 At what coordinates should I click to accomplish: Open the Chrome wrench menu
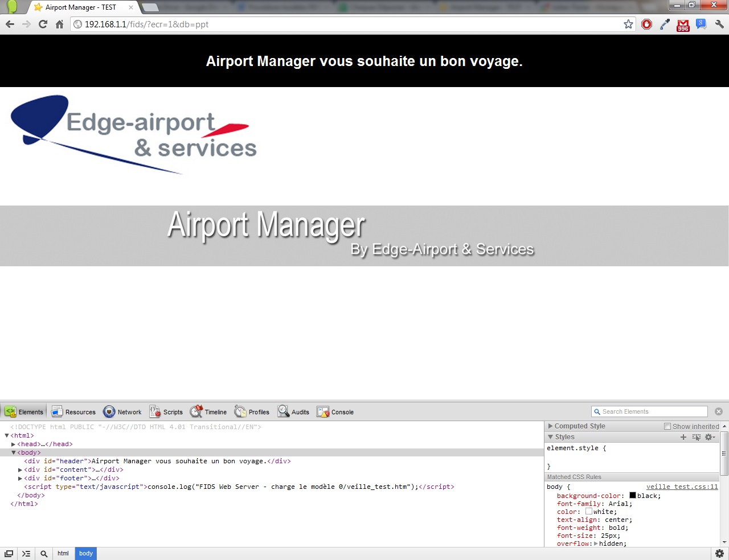click(x=719, y=24)
